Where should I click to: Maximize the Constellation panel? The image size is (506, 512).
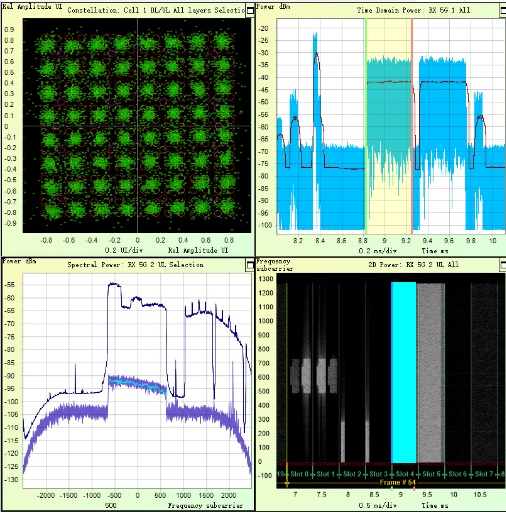point(250,11)
